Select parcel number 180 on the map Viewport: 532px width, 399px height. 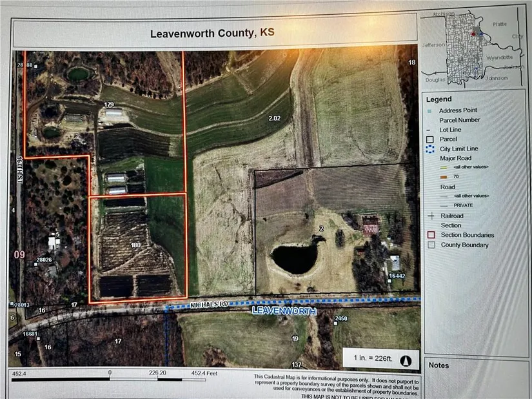[135, 245]
